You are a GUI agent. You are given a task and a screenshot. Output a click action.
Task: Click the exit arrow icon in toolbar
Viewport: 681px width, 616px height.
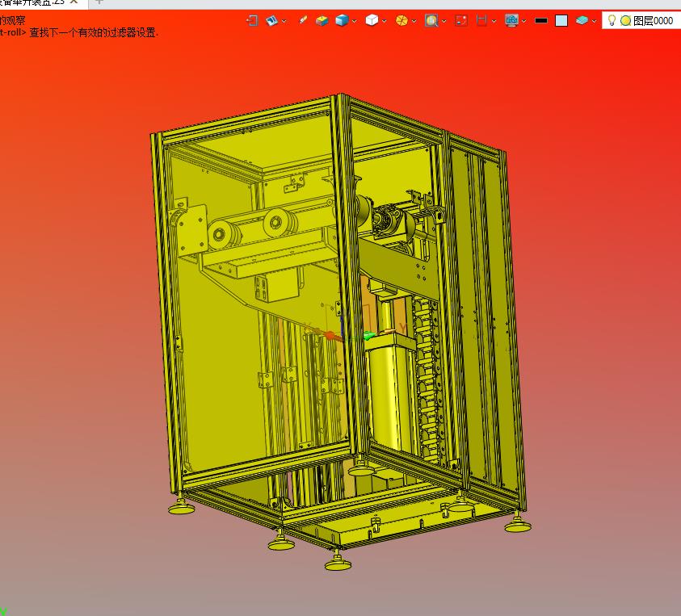(252, 20)
